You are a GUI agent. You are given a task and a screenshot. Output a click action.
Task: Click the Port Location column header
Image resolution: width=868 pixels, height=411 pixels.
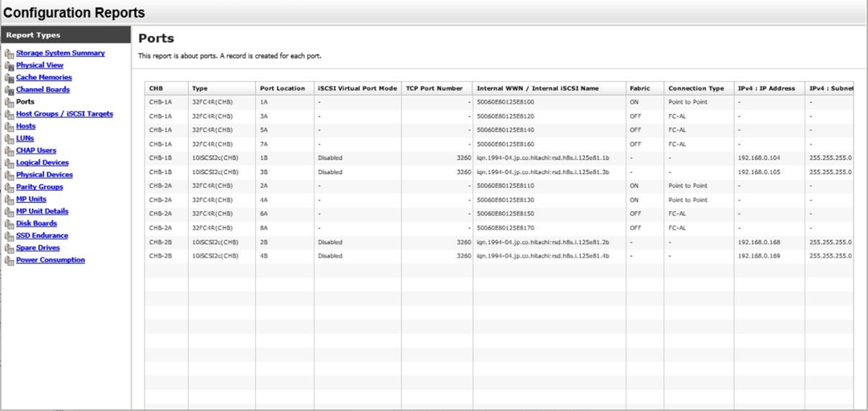(x=282, y=88)
